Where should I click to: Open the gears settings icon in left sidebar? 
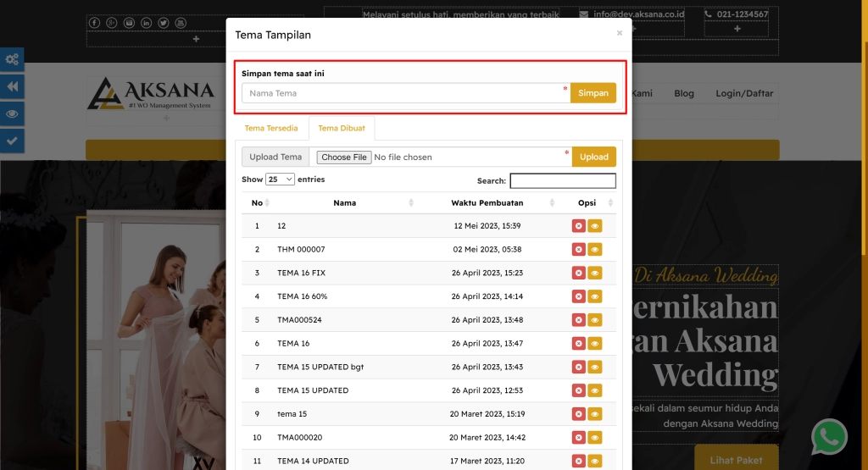coord(12,59)
